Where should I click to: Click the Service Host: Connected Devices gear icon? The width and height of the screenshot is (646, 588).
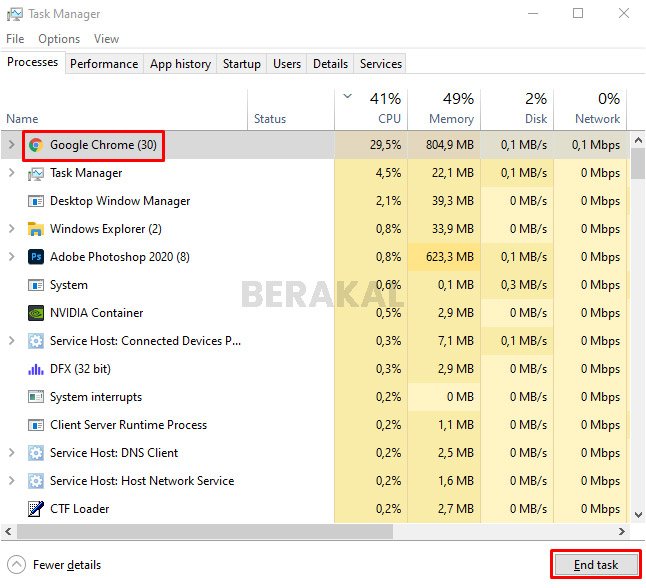pos(36,341)
